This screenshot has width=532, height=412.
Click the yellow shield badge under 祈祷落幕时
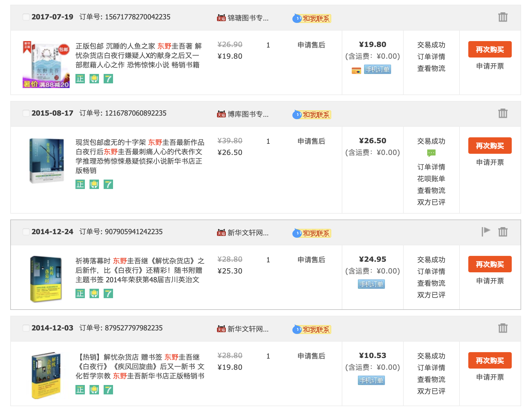94,293
